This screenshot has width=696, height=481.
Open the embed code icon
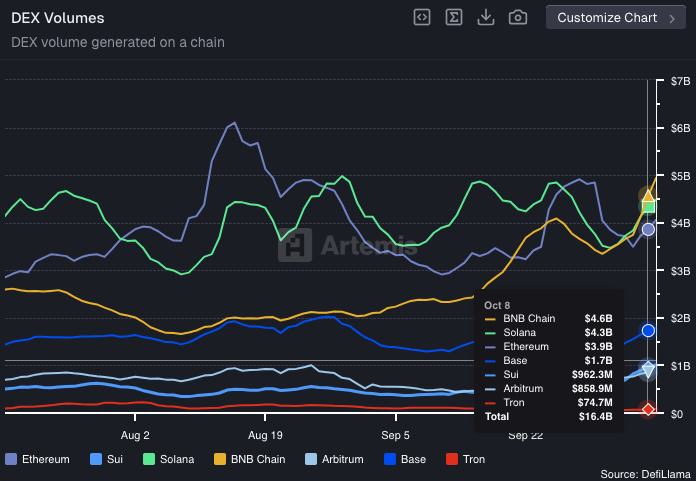coord(422,17)
